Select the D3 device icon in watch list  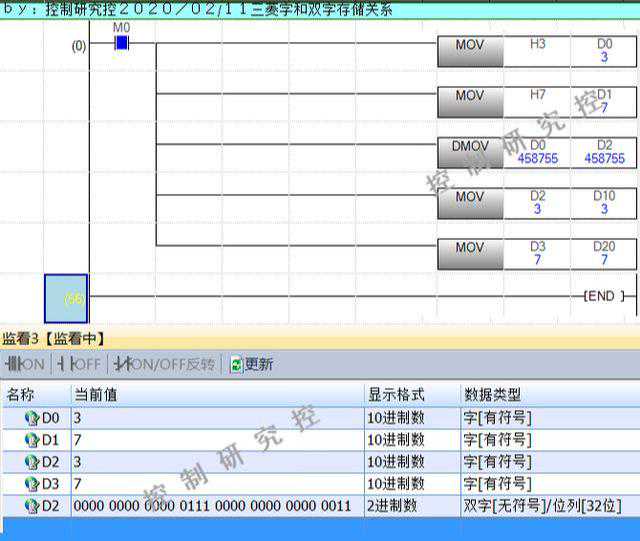[x=31, y=483]
